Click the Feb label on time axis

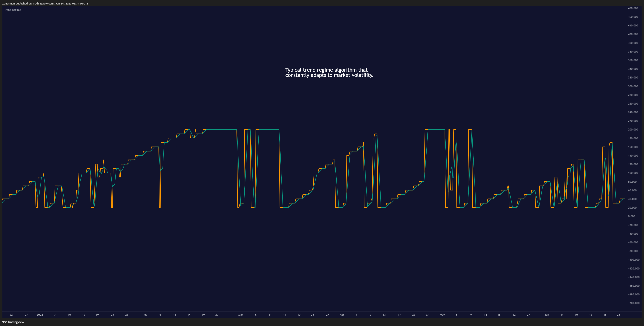pyautogui.click(x=145, y=315)
